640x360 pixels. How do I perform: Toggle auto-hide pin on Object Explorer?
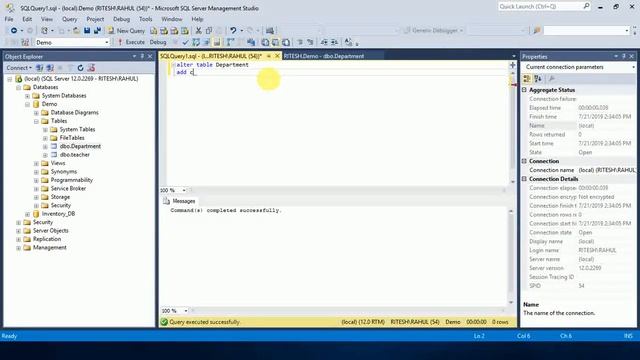142,56
